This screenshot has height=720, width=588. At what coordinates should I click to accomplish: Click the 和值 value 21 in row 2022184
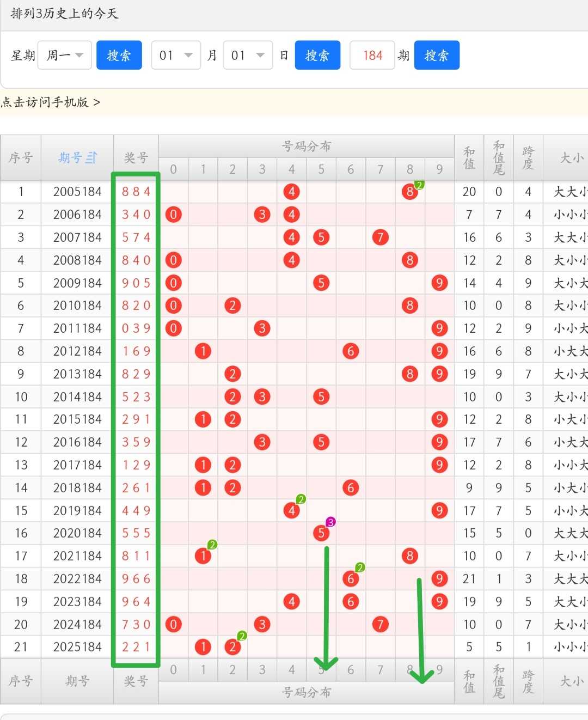point(469,579)
